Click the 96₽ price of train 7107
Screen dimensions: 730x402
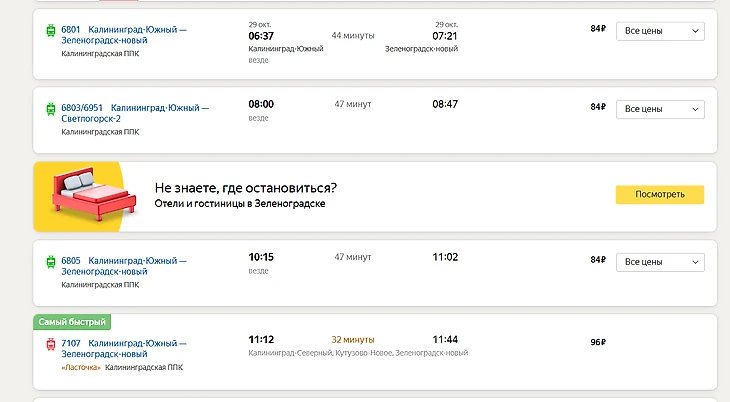click(598, 342)
